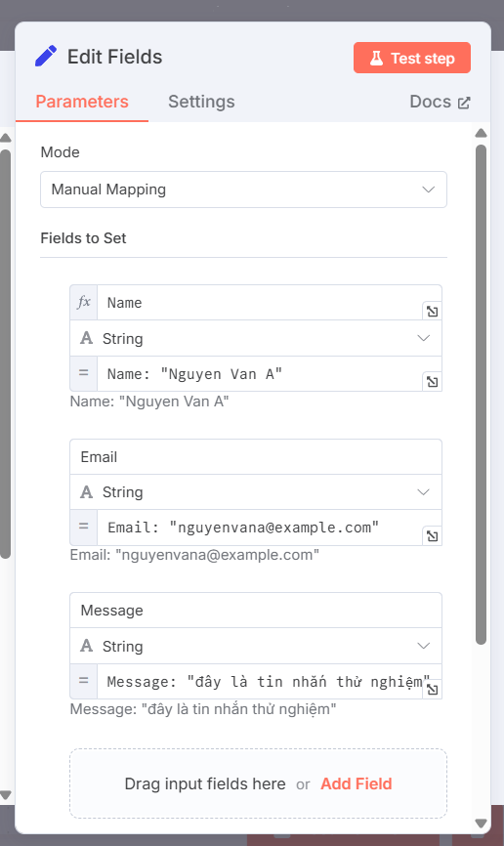Click the Mode label

[x=60, y=152]
